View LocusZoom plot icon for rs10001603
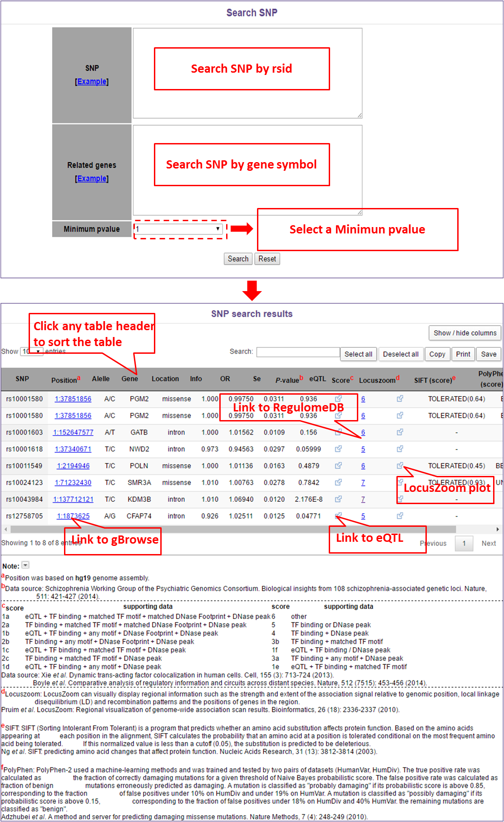 pyautogui.click(x=400, y=432)
